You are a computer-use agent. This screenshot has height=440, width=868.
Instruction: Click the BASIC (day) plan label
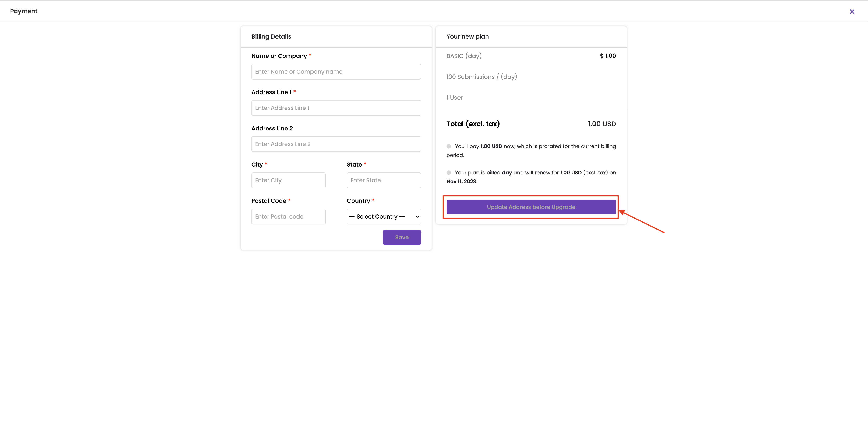464,56
